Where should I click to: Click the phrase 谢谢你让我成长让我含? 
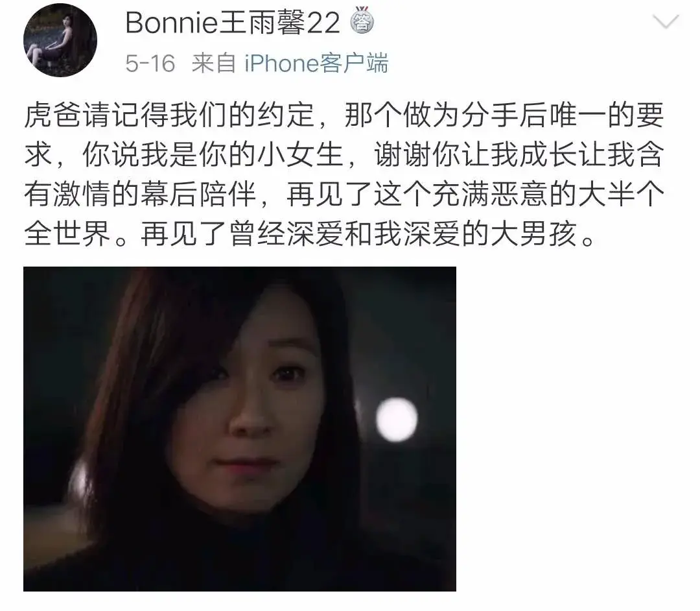tap(519, 155)
